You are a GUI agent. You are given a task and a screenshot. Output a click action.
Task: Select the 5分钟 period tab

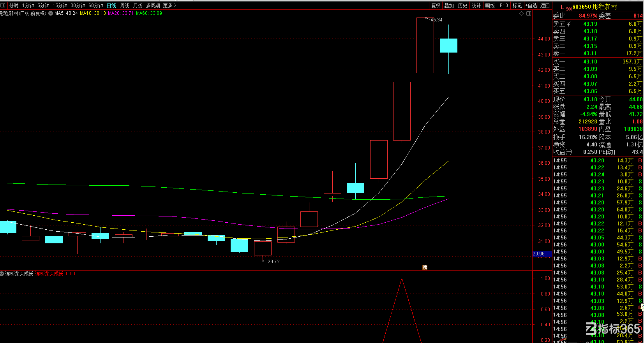point(44,5)
